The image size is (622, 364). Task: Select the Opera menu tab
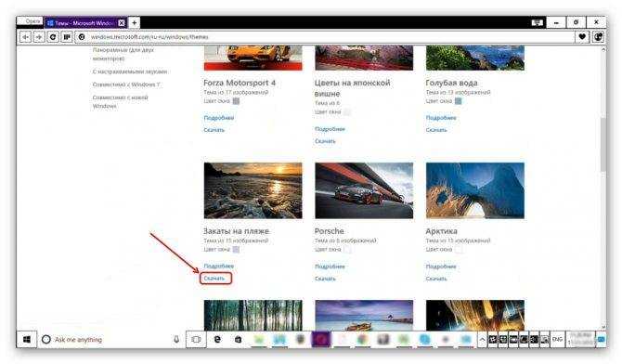(x=31, y=21)
